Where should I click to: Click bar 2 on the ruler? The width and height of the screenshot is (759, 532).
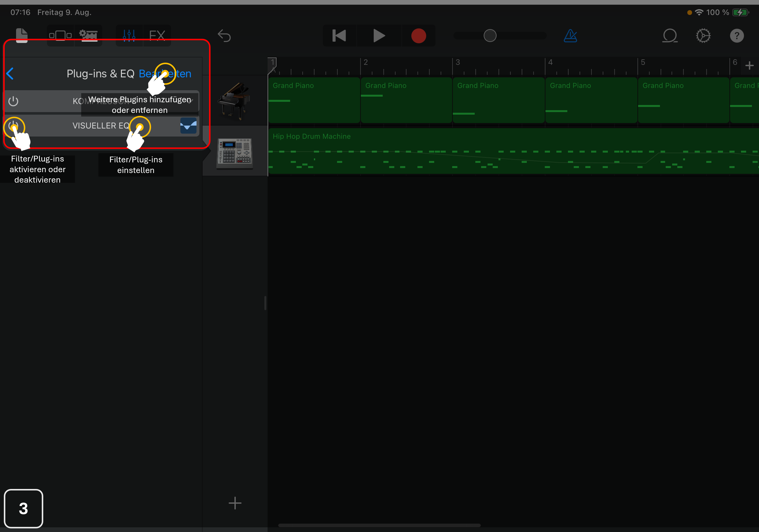pos(366,62)
